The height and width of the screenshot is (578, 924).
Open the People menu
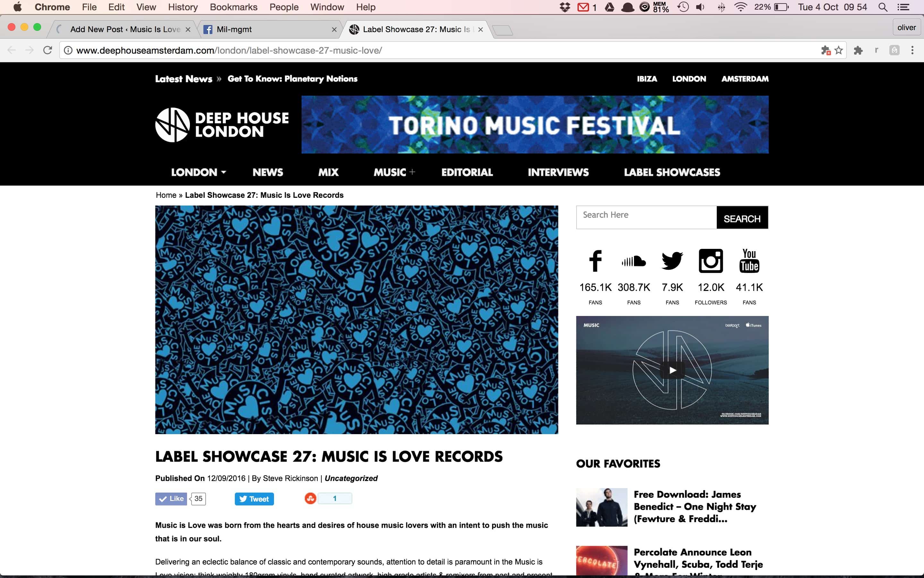284,7
